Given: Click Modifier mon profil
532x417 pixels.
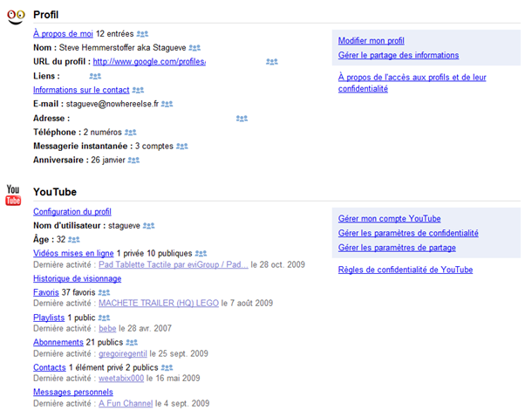Looking at the screenshot, I should [372, 41].
